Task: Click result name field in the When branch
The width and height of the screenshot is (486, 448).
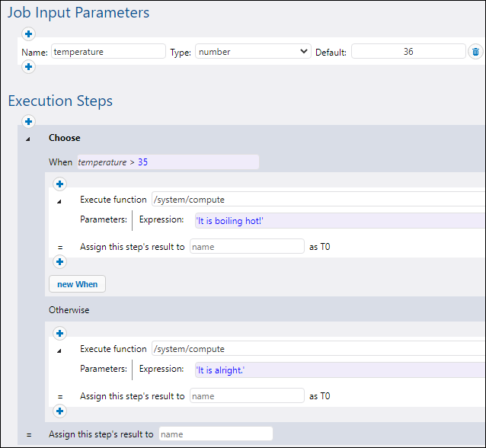Action: point(247,247)
